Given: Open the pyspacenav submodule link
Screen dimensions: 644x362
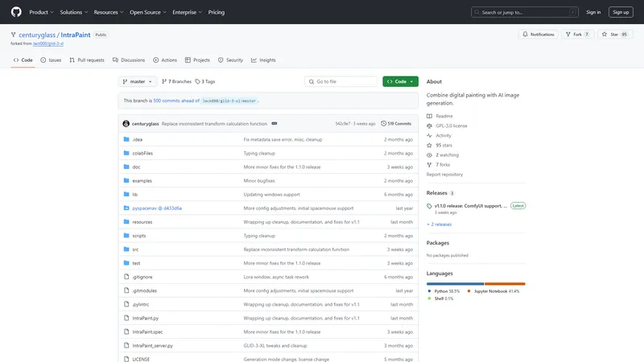Looking at the screenshot, I should [157, 208].
